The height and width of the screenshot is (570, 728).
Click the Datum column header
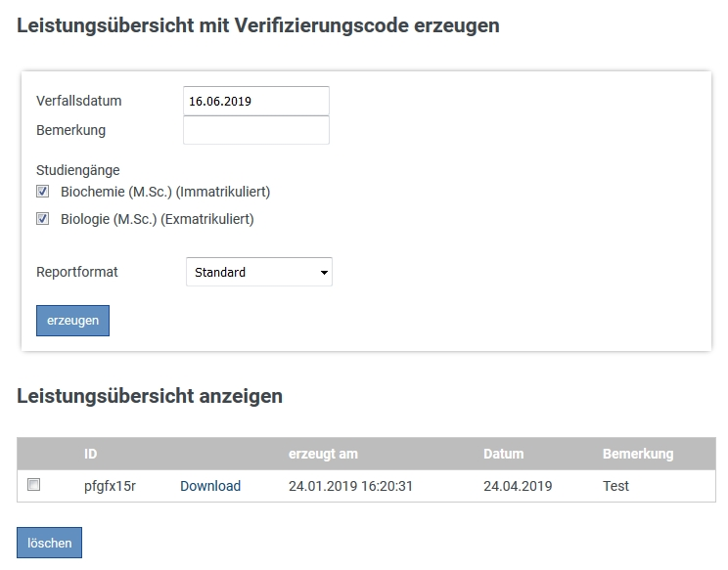pyautogui.click(x=503, y=454)
